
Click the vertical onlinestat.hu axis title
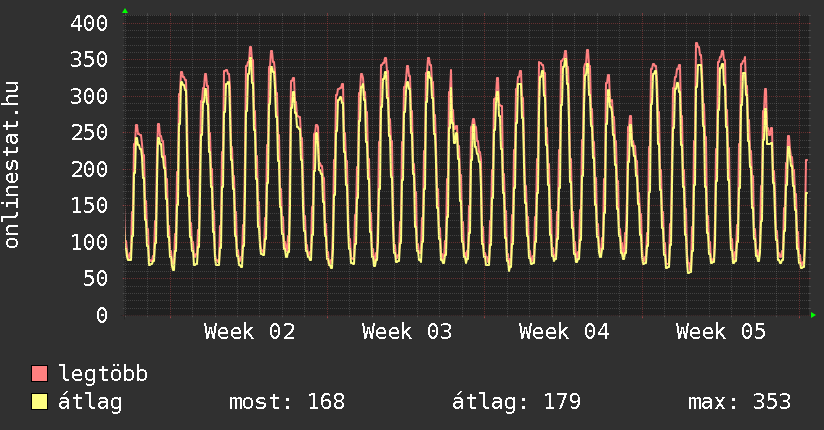13,165
